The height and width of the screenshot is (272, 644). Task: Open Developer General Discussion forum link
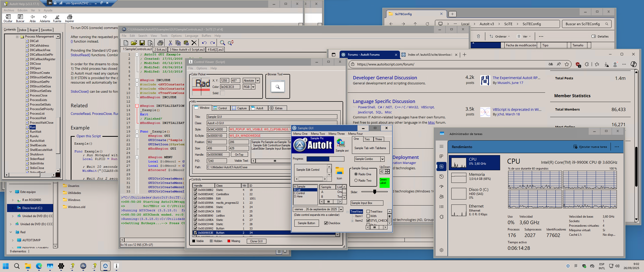(385, 78)
